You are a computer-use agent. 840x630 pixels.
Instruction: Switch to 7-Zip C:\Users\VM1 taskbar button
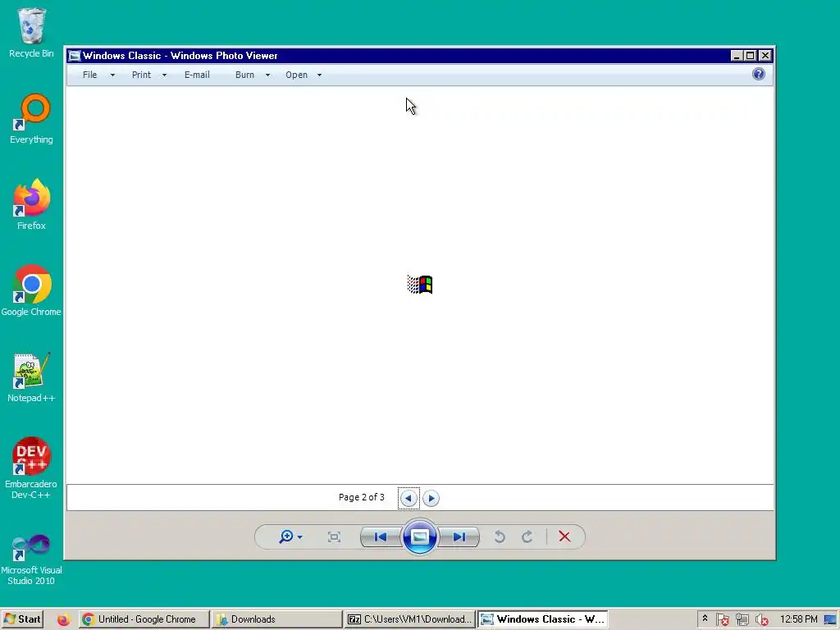coord(409,619)
